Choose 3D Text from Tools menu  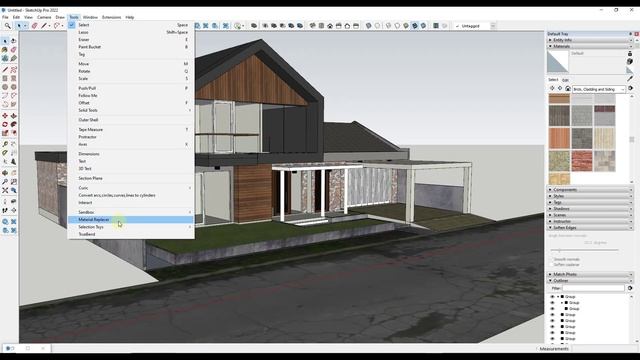[x=131, y=169]
